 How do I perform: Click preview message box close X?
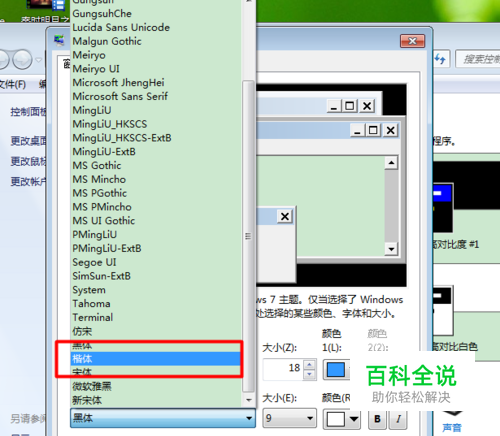pyautogui.click(x=285, y=217)
